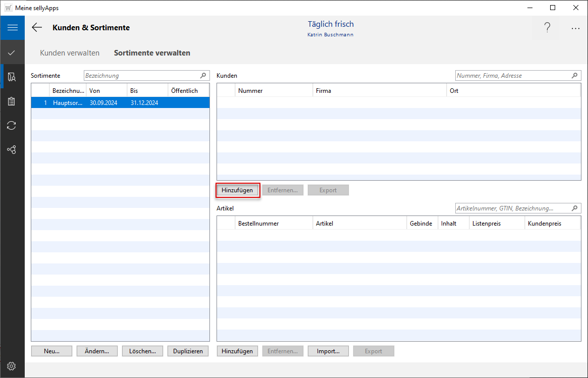Open the more options ellipsis menu
The height and width of the screenshot is (378, 588).
575,29
